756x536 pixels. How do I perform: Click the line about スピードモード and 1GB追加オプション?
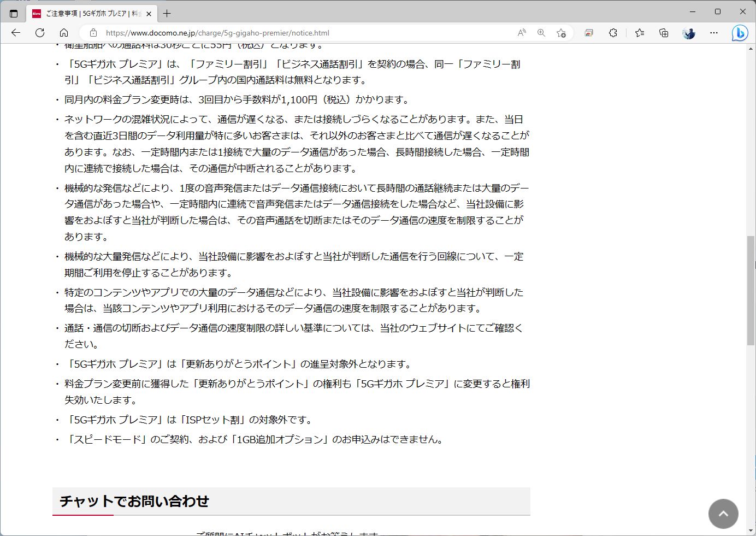(255, 439)
